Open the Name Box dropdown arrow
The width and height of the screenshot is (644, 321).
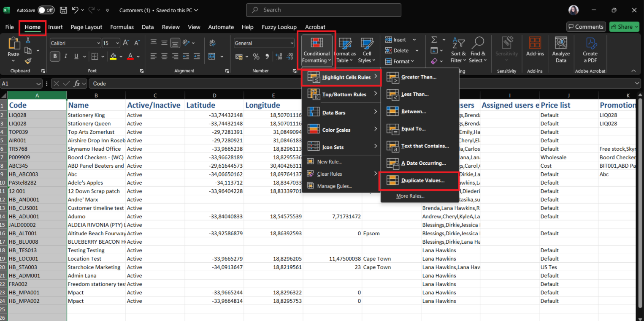pyautogui.click(x=39, y=84)
